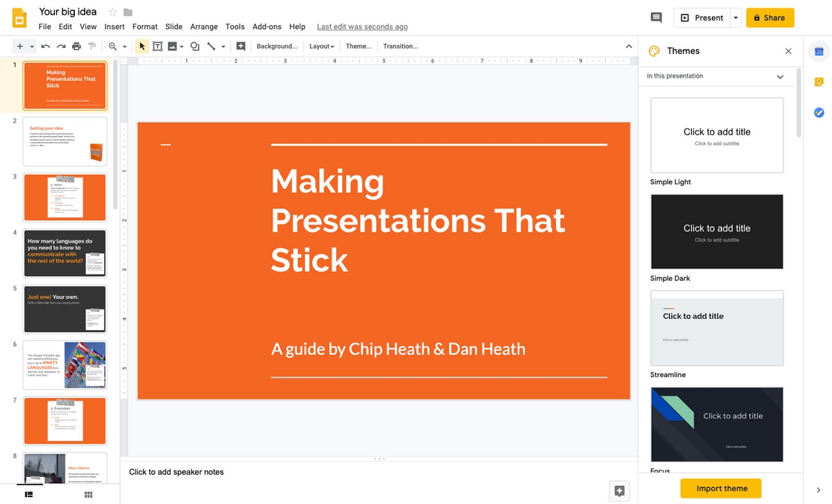Screen dimensions: 832x504
Task: Select the Simple Dark theme
Action: pyautogui.click(x=716, y=232)
